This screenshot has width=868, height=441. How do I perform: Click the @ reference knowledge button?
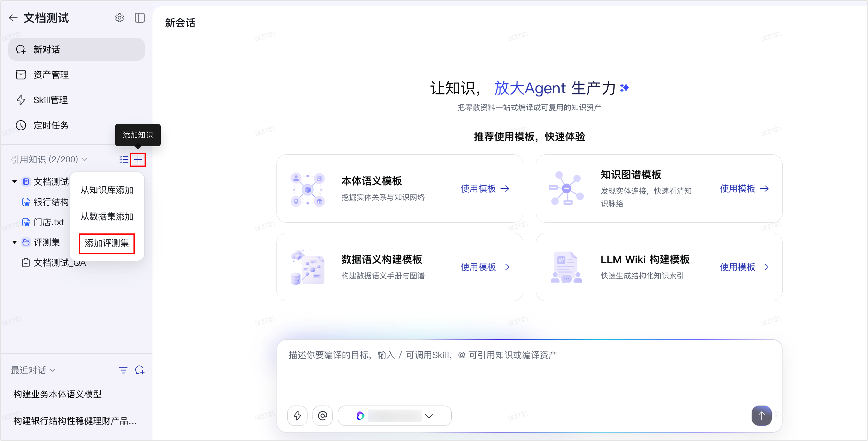[x=322, y=416]
